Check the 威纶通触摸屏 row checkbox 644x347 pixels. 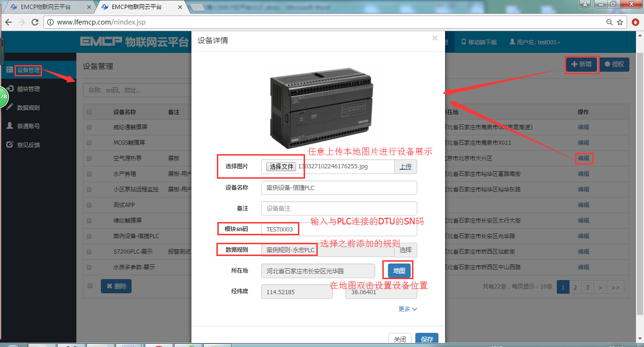[x=89, y=127]
